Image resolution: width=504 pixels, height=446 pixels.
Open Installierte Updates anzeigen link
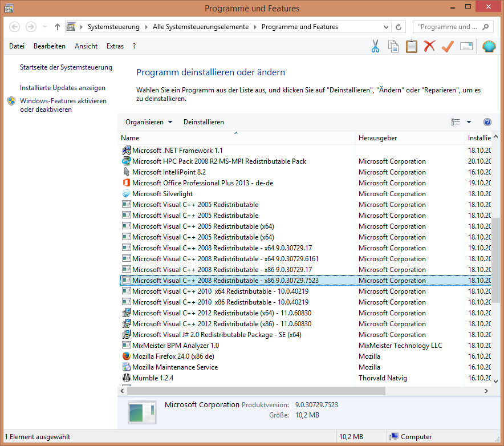click(62, 88)
